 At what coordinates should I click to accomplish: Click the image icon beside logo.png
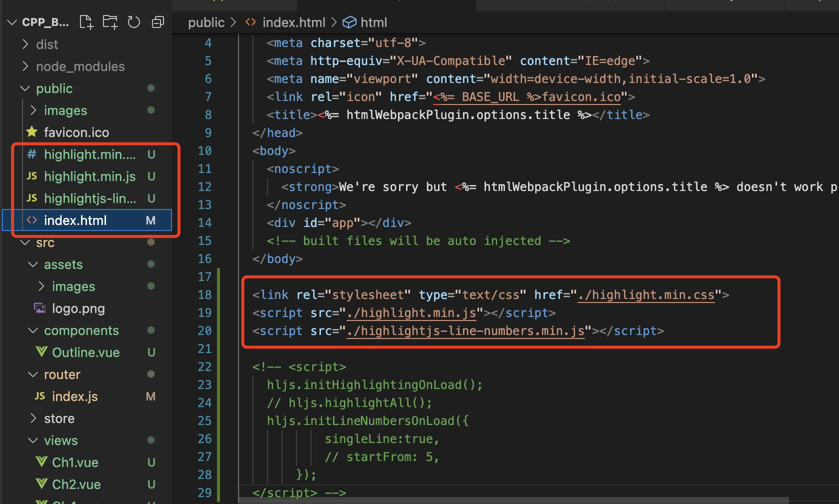tap(40, 308)
